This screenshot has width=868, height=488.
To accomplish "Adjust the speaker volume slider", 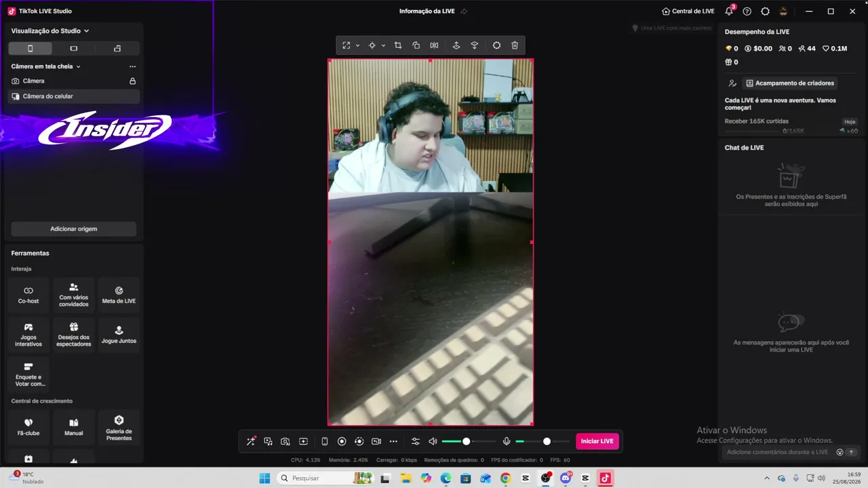I will click(468, 441).
